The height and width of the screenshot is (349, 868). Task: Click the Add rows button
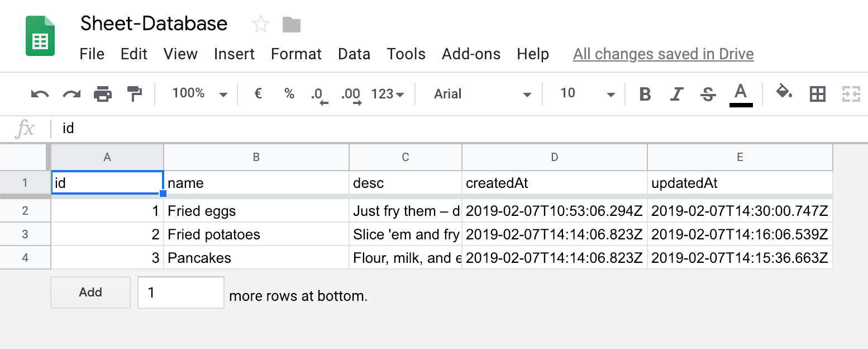pyautogui.click(x=90, y=293)
